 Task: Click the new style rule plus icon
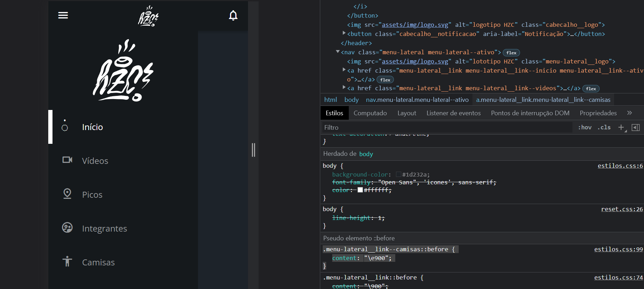(621, 127)
